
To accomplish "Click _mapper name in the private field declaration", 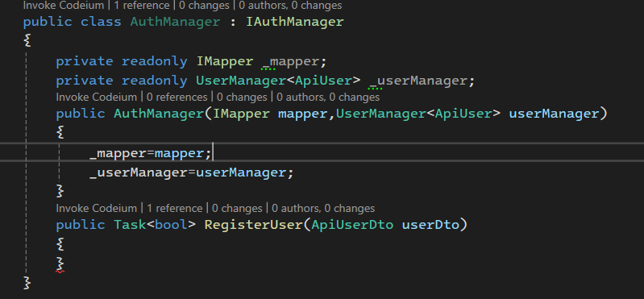I will [x=289, y=61].
